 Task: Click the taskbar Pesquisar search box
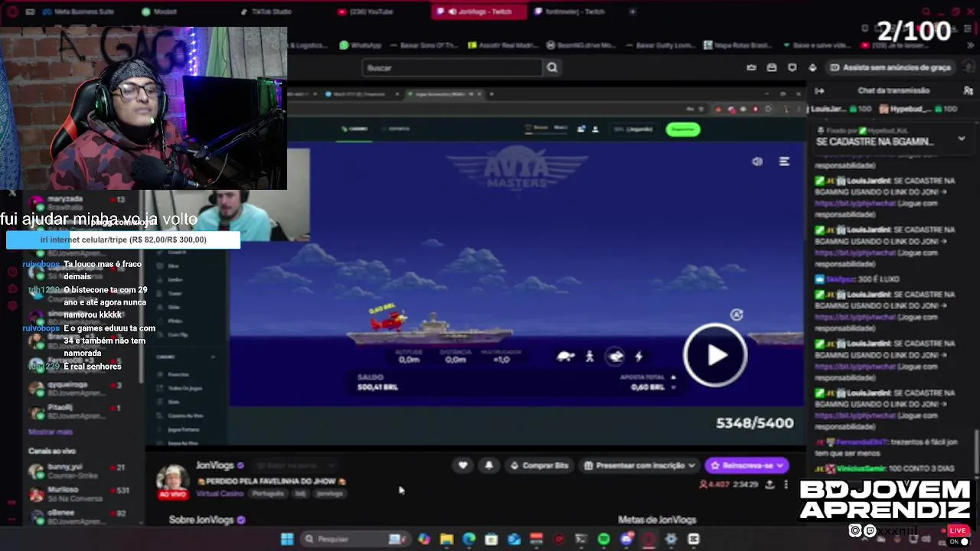pyautogui.click(x=354, y=539)
